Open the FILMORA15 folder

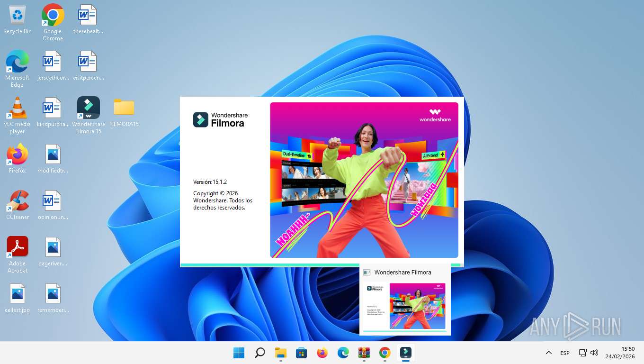pyautogui.click(x=124, y=113)
